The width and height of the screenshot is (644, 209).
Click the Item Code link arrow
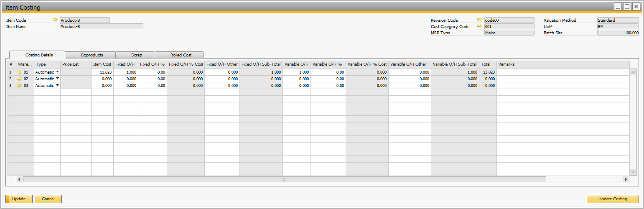55,20
